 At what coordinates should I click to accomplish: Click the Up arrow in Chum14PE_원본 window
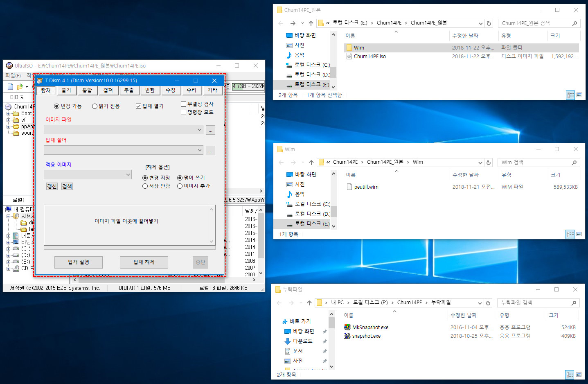[x=311, y=23]
